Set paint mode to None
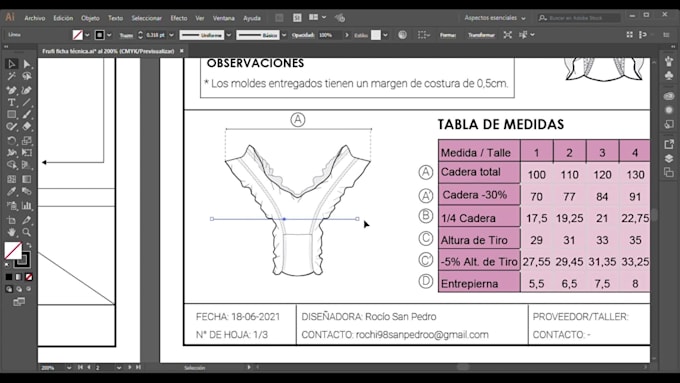 [x=29, y=277]
